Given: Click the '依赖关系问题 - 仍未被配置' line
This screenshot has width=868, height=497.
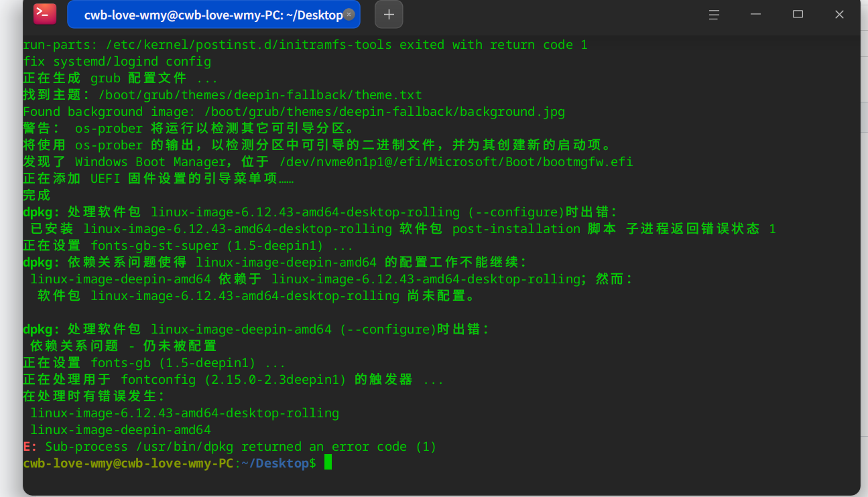Looking at the screenshot, I should (x=123, y=346).
